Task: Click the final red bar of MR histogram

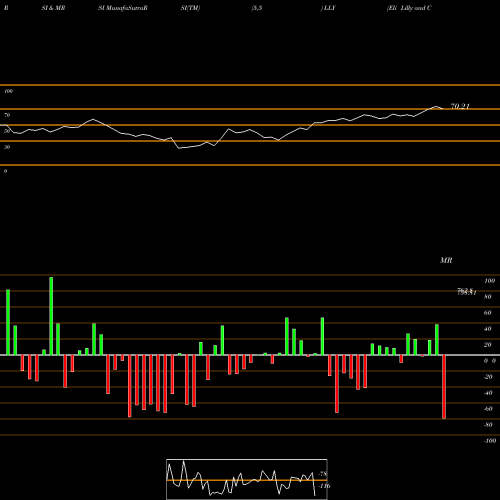Action: click(444, 387)
